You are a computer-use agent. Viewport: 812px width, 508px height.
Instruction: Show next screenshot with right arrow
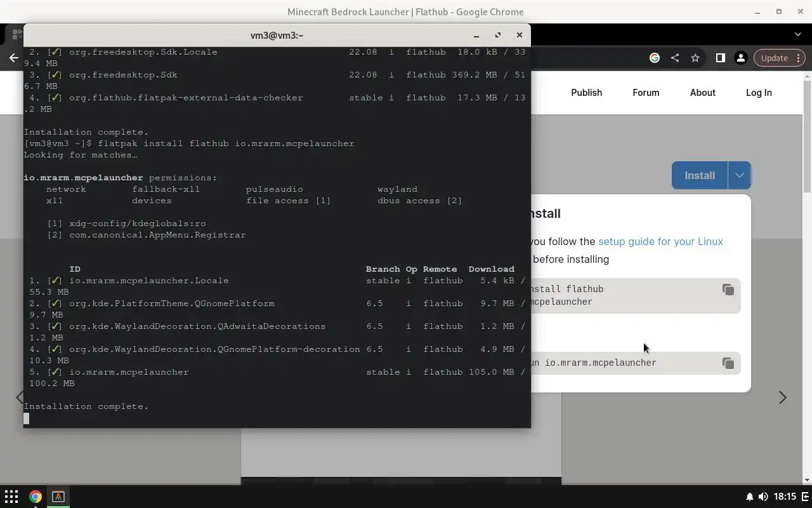(x=782, y=398)
